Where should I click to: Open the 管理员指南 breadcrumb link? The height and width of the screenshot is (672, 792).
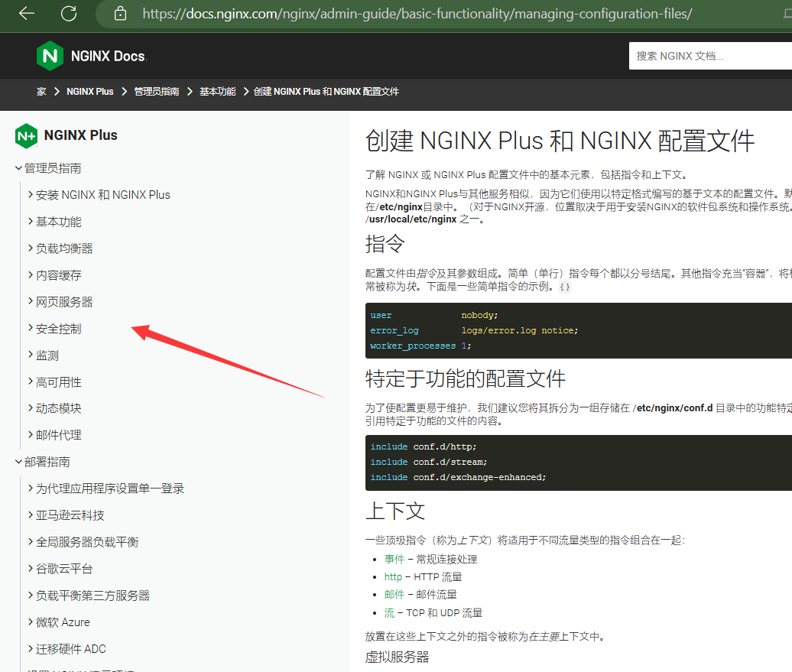[x=157, y=92]
